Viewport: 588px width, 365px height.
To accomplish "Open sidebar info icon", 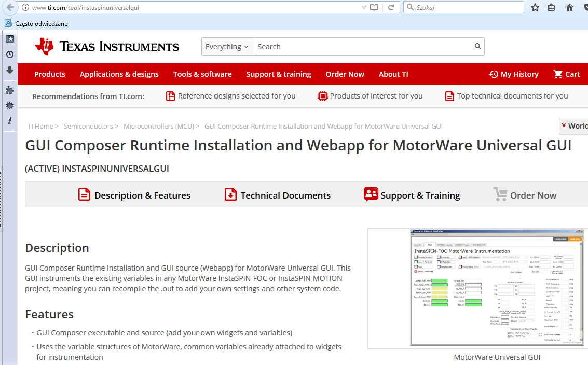I will point(10,121).
